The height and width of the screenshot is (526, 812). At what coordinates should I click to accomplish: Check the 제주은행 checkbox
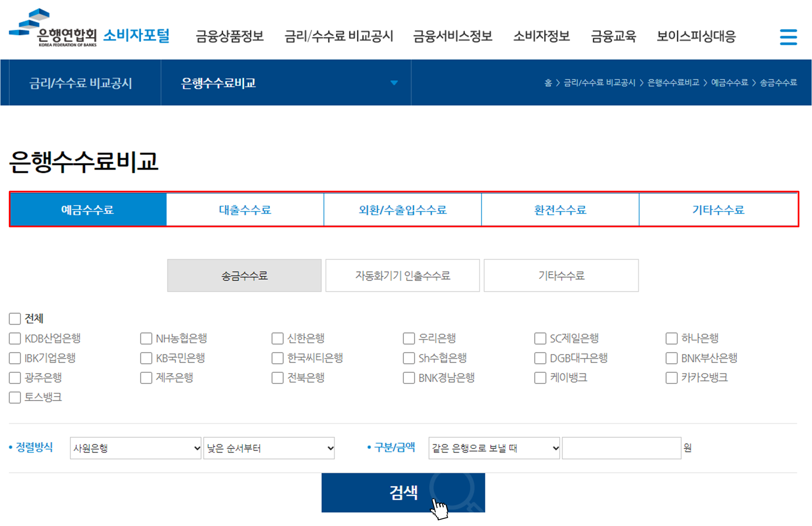[x=146, y=378]
